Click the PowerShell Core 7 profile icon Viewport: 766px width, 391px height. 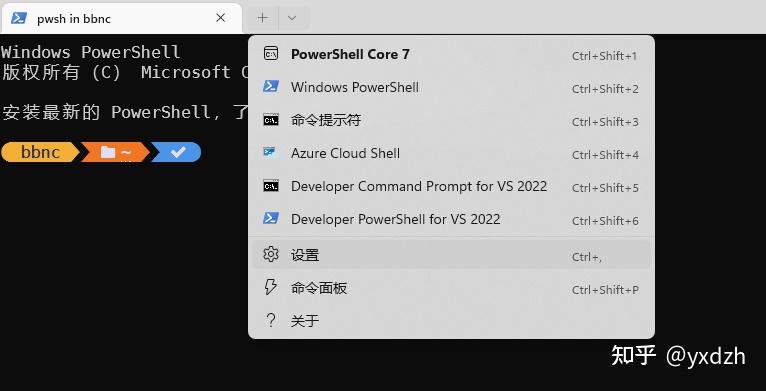coord(271,53)
